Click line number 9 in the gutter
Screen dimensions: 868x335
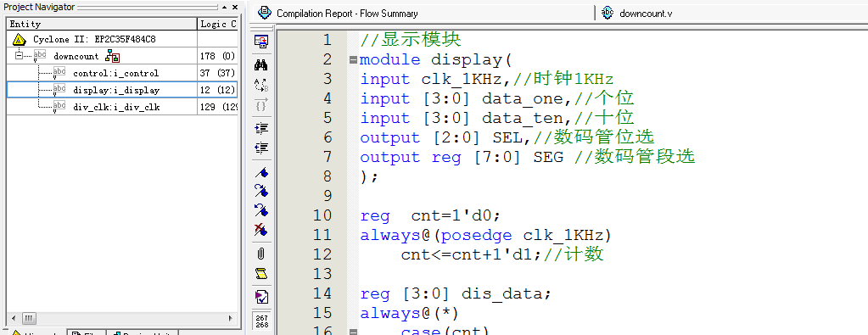click(x=327, y=196)
